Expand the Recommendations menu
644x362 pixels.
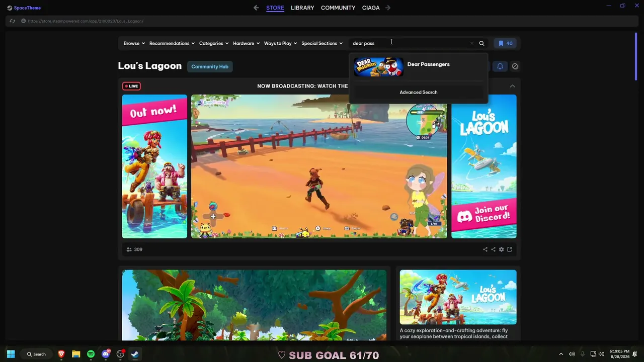pyautogui.click(x=172, y=43)
